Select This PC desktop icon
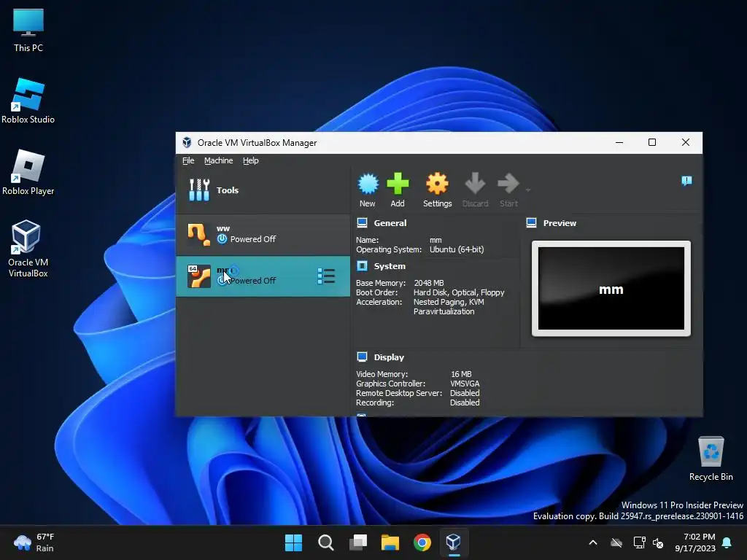Image resolution: width=747 pixels, height=560 pixels. 28,30
